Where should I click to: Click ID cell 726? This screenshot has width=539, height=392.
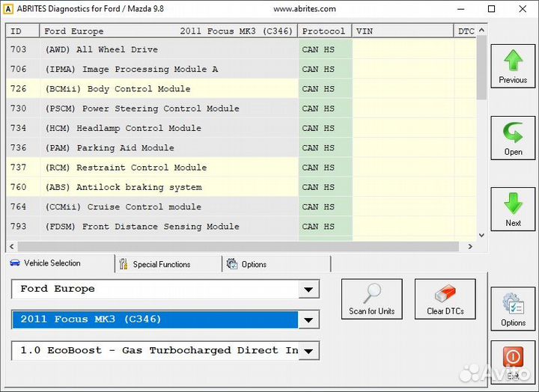22,88
